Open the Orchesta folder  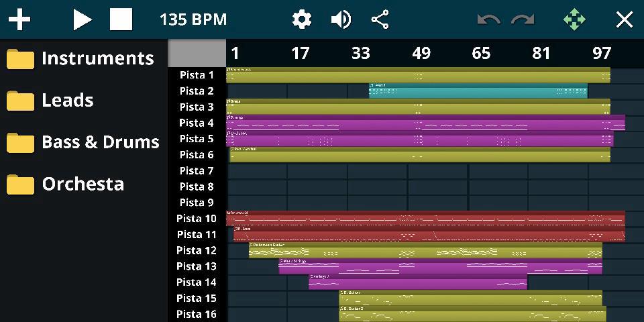(x=66, y=184)
